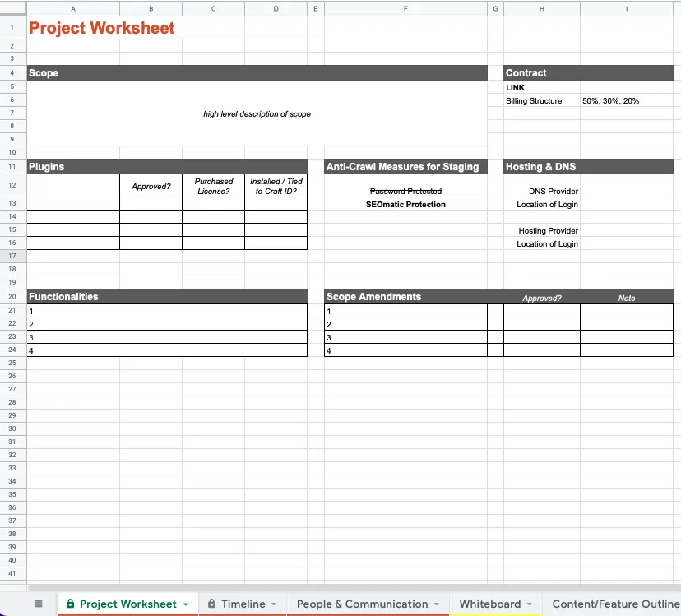681x616 pixels.
Task: Click the lock icon on Project Worksheet tab
Action: 70,604
